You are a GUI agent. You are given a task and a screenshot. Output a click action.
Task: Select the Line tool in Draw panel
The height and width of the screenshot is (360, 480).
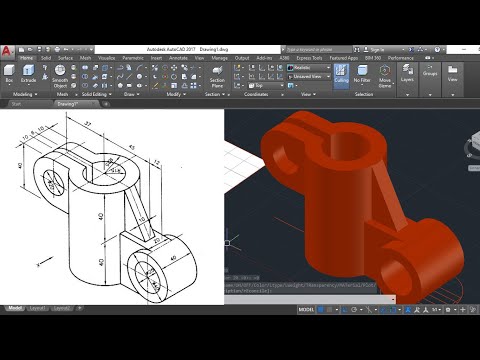point(129,77)
